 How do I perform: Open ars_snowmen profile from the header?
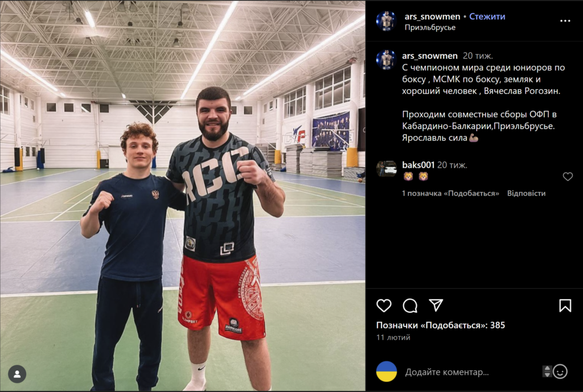pos(433,16)
